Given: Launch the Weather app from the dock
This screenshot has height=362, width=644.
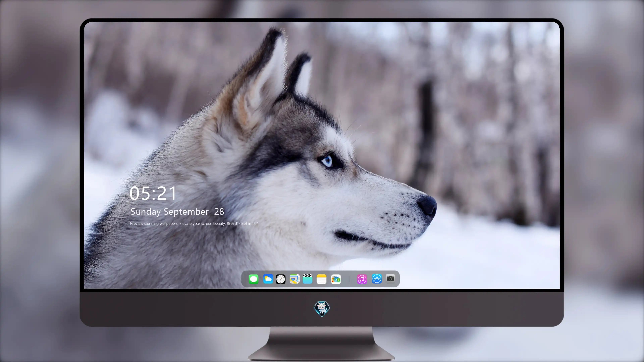Looking at the screenshot, I should pyautogui.click(x=268, y=279).
